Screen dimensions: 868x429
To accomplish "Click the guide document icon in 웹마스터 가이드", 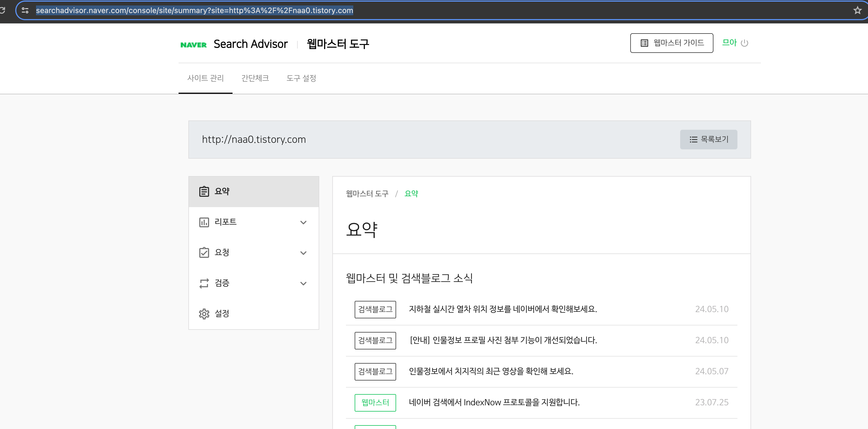I will point(644,43).
